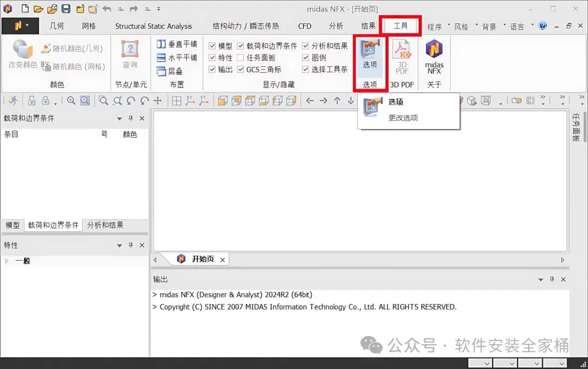
Task: Click the tab strip right arrow
Action: (x=562, y=260)
